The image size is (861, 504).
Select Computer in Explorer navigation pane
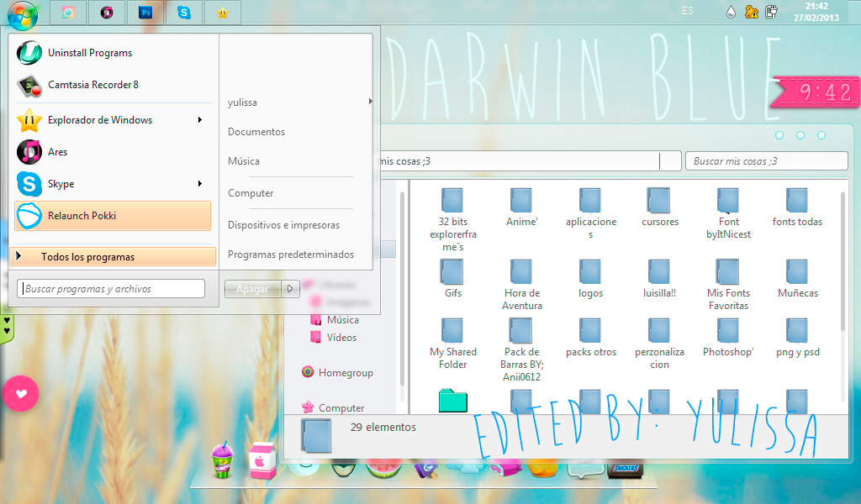pos(333,408)
